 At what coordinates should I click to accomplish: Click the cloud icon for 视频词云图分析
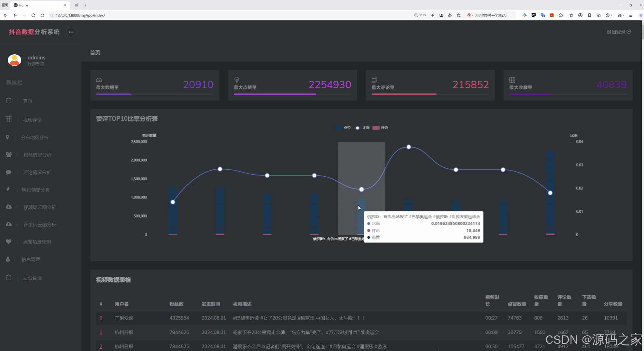[9, 207]
